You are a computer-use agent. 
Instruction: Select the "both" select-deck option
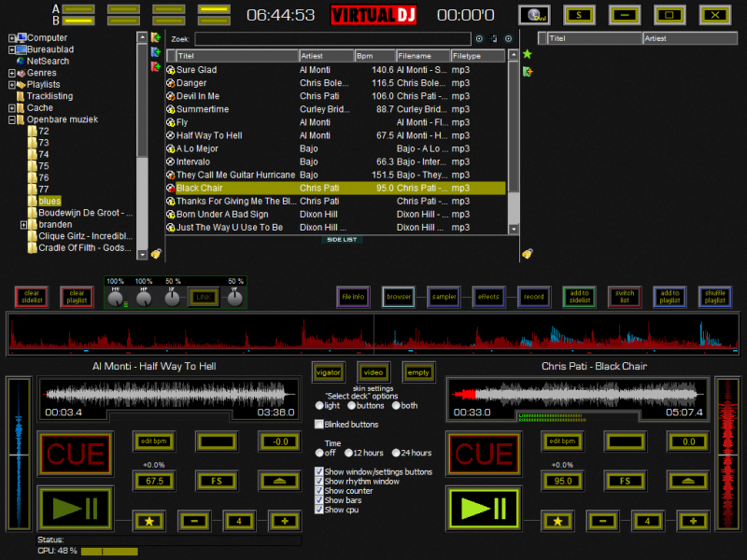point(396,406)
